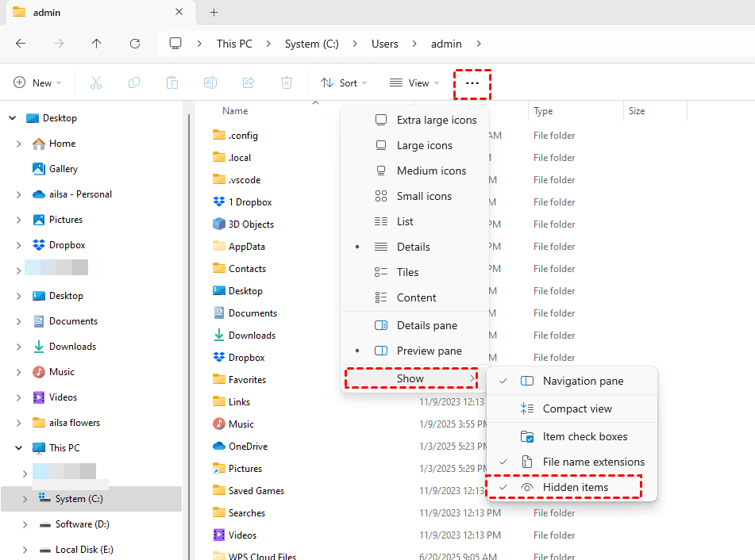Collapse the This PC tree node

click(x=13, y=448)
